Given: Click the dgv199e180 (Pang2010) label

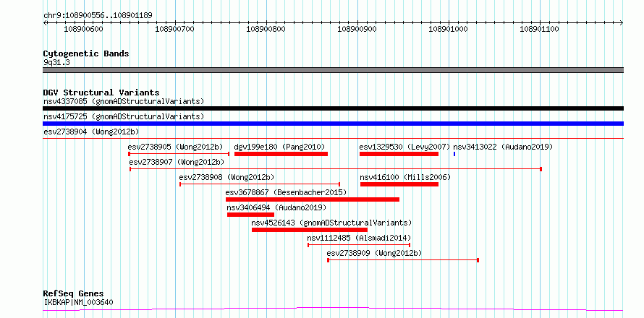Looking at the screenshot, I should [x=279, y=147].
